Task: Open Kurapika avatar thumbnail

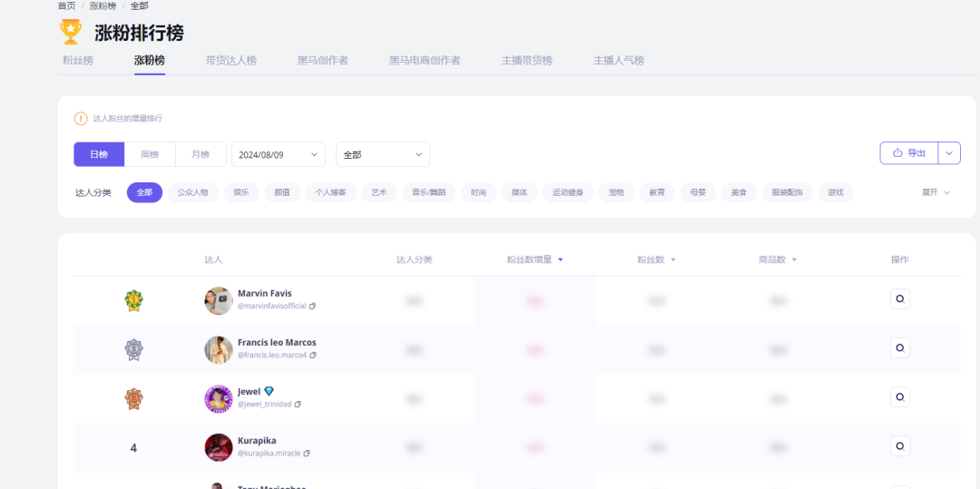Action: [x=219, y=447]
